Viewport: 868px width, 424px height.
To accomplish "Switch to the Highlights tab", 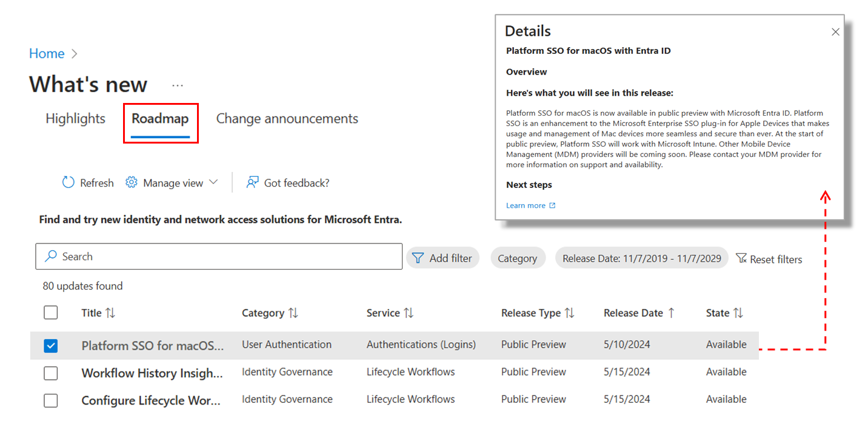I will [75, 119].
